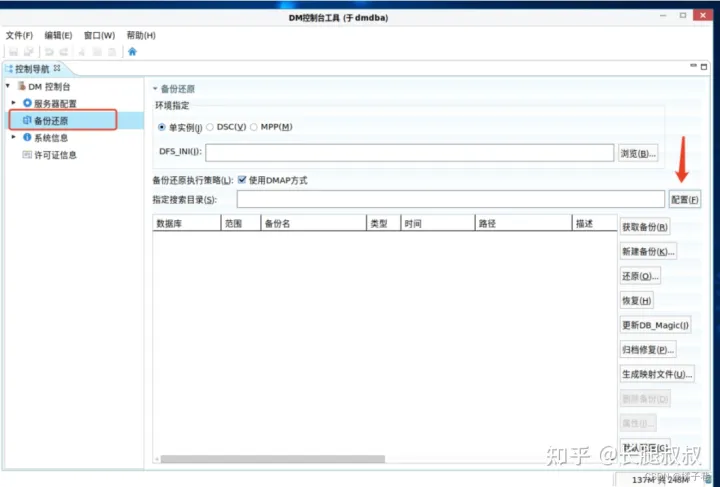
Task: Open the 文件(F) menu
Action: [x=19, y=35]
